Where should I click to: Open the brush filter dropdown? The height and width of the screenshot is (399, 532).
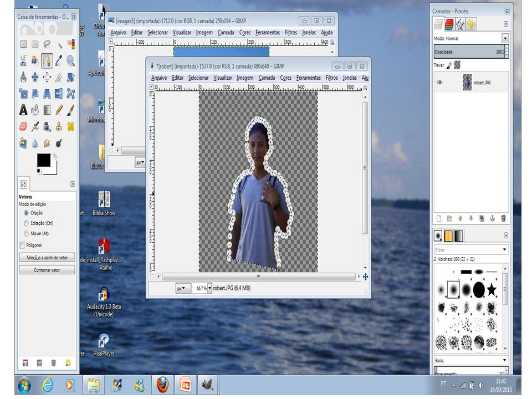[x=504, y=250]
